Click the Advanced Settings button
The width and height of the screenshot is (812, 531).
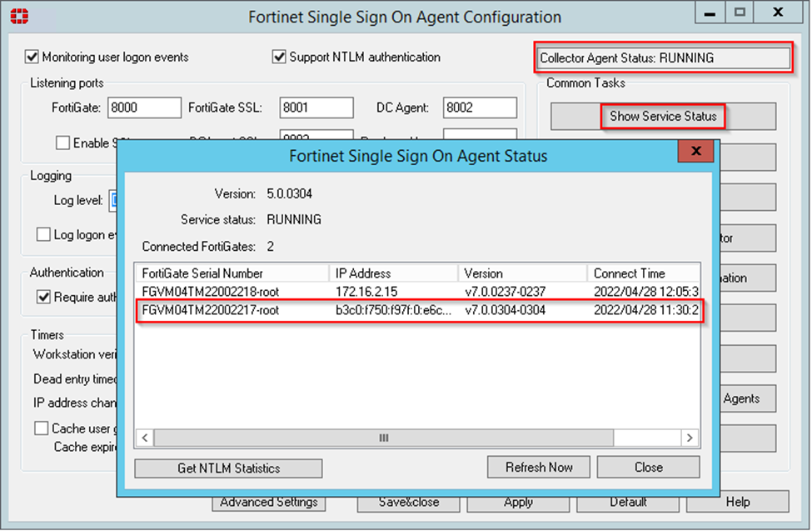269,502
